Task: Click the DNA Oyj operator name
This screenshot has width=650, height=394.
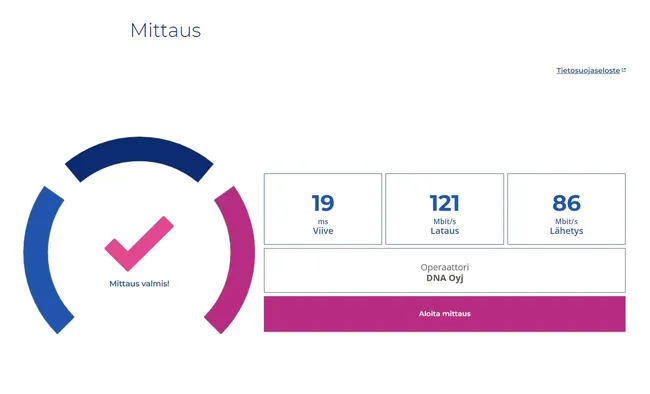Action: pyautogui.click(x=444, y=278)
